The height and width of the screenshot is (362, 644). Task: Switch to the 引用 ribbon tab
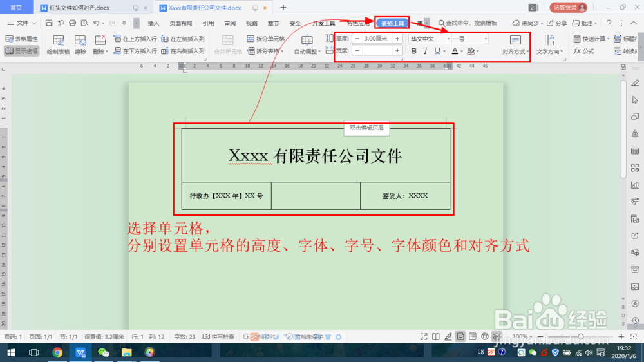208,23
